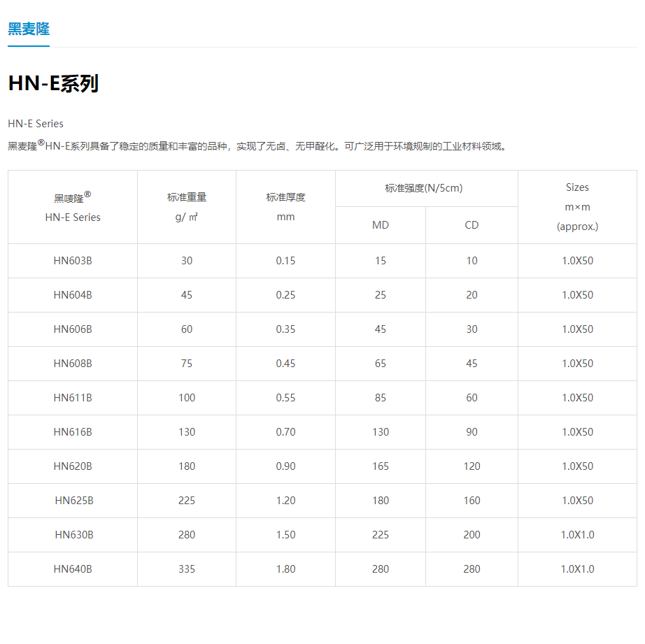
Task: Click weight 335 in the HN640B row
Action: [x=187, y=569]
